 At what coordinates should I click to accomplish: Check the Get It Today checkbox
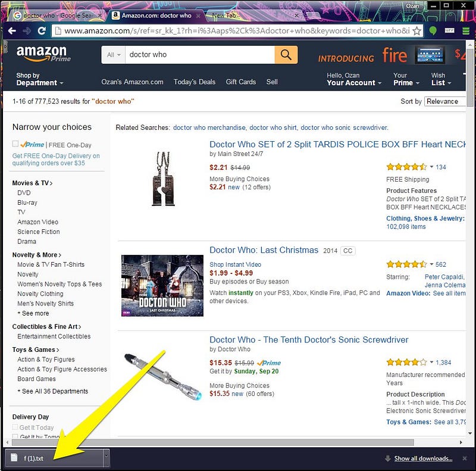click(x=15, y=427)
